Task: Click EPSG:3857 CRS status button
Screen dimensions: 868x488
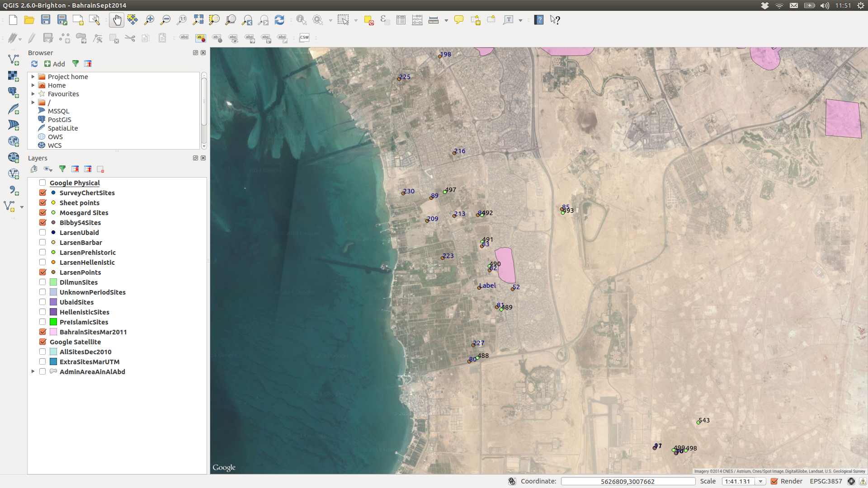Action: [x=826, y=481]
